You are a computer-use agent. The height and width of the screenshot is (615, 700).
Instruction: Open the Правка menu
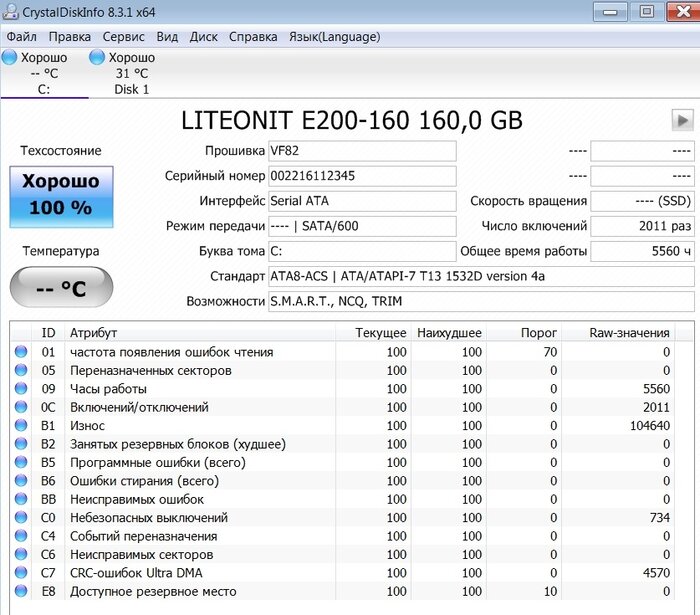70,37
